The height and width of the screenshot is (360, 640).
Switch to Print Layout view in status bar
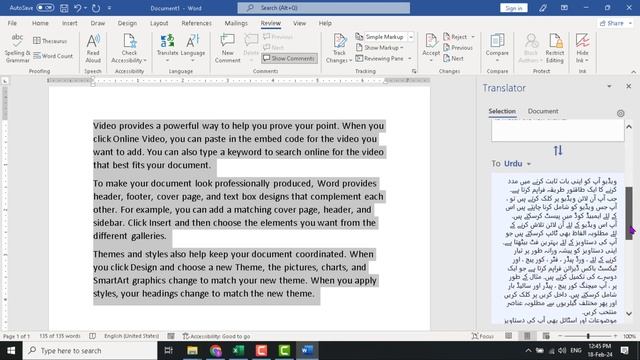[x=527, y=336]
